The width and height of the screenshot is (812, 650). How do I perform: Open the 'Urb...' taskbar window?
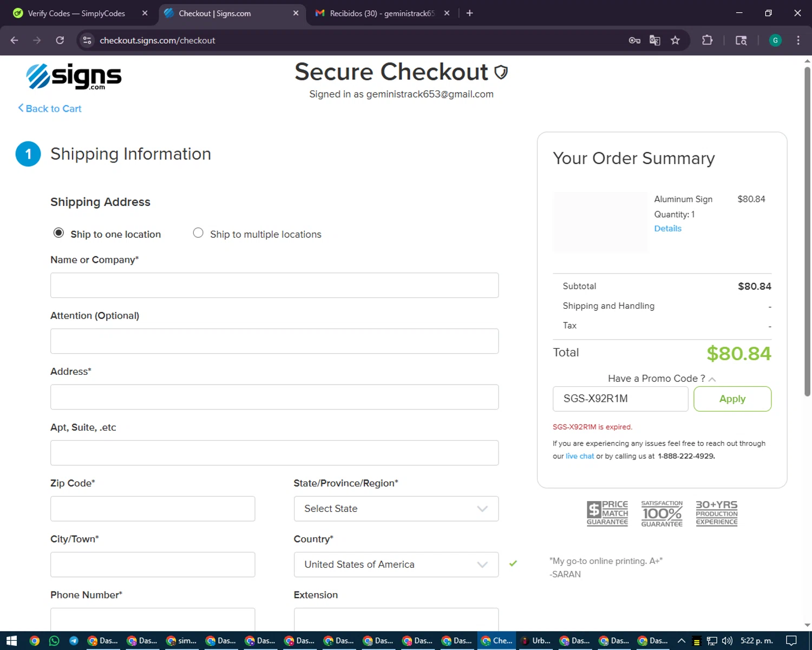click(x=536, y=641)
